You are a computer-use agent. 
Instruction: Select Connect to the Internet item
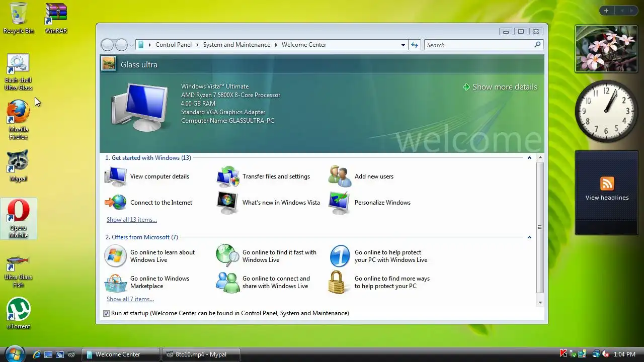coord(148,203)
